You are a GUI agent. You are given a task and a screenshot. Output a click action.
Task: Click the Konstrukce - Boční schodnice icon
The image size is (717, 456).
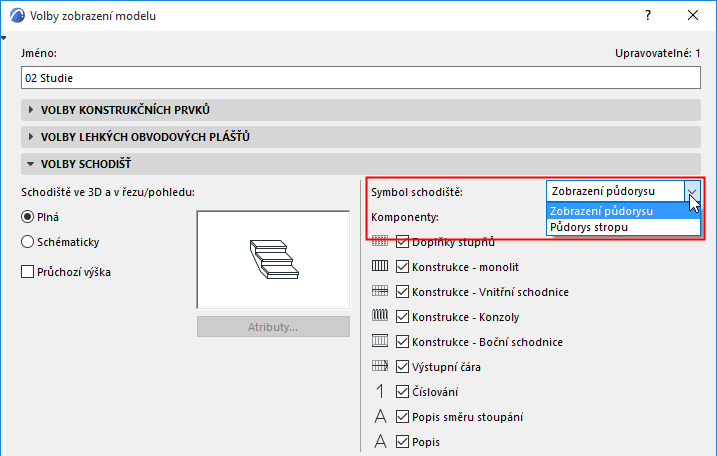(x=380, y=341)
